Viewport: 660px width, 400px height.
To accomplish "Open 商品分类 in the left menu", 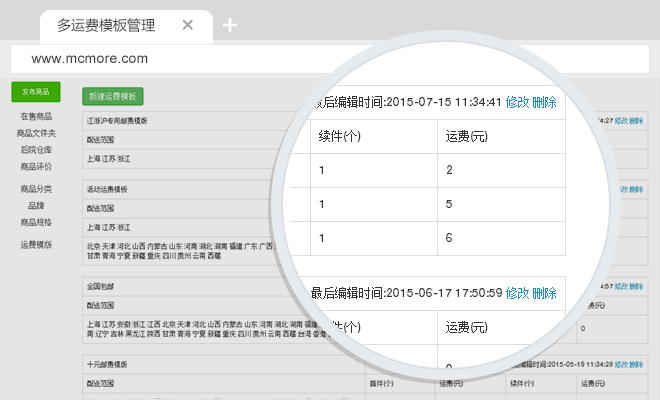I will point(36,189).
